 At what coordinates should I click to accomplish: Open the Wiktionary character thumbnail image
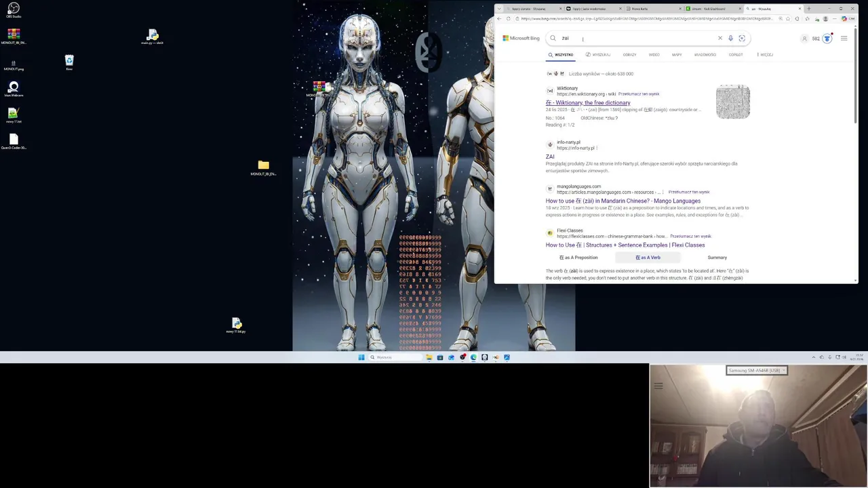click(x=733, y=102)
